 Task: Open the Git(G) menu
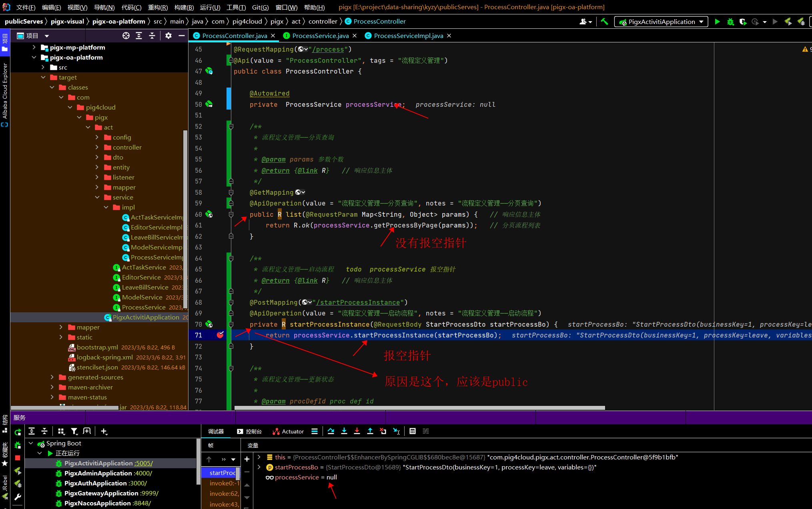[x=260, y=7]
